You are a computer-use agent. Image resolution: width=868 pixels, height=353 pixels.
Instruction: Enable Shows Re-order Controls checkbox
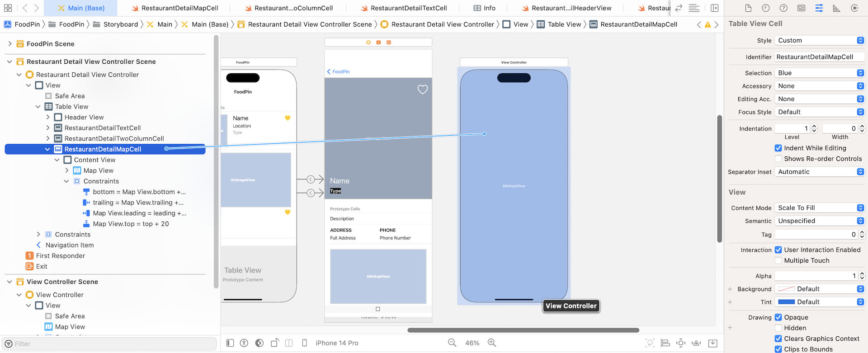click(778, 159)
